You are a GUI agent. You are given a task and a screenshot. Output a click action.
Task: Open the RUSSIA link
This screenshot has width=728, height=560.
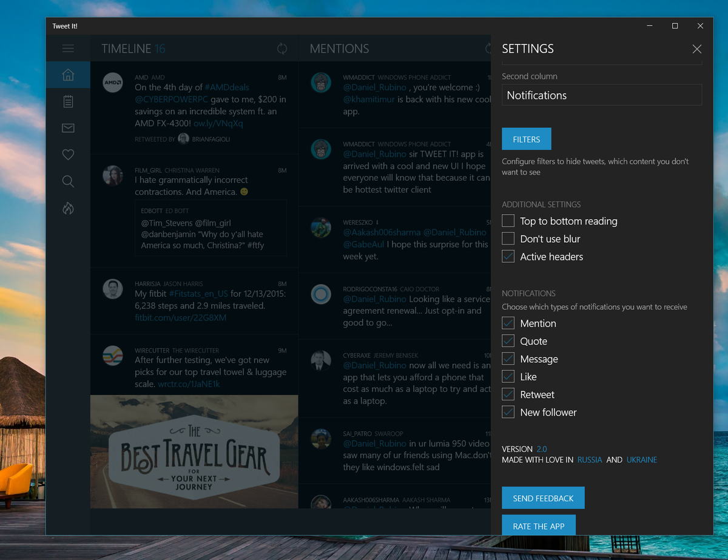pos(589,459)
